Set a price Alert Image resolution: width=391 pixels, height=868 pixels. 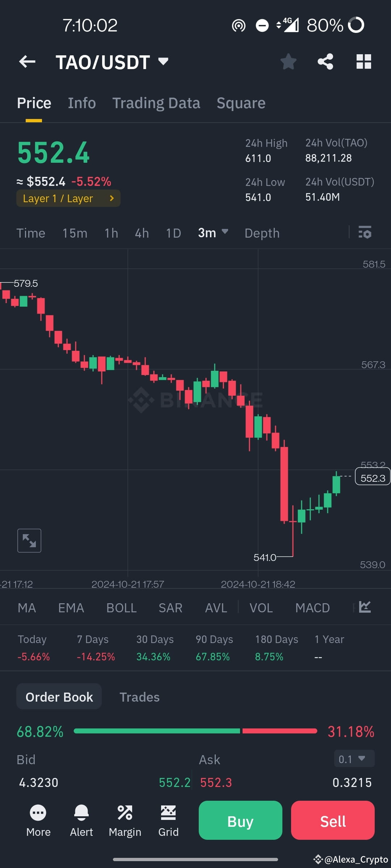point(81,820)
